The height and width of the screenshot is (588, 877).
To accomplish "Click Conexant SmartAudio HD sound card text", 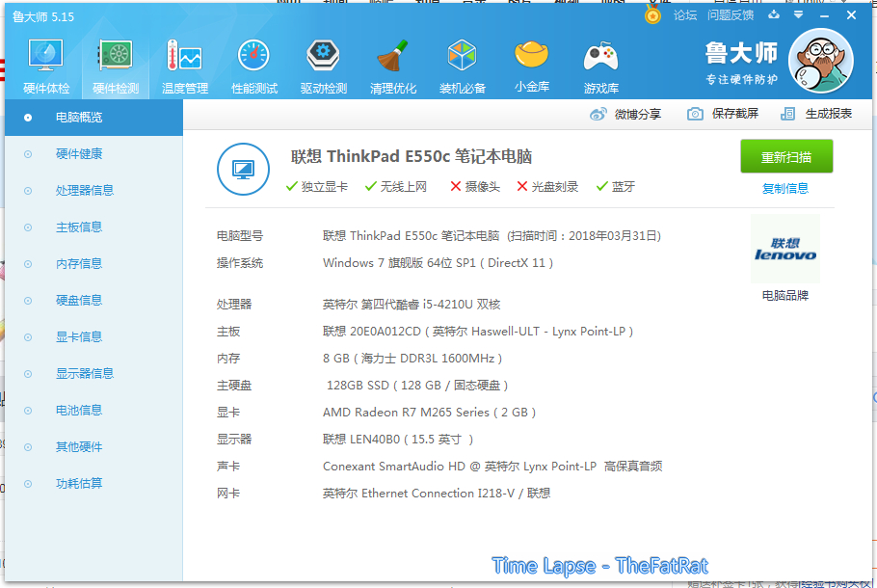I will point(492,466).
